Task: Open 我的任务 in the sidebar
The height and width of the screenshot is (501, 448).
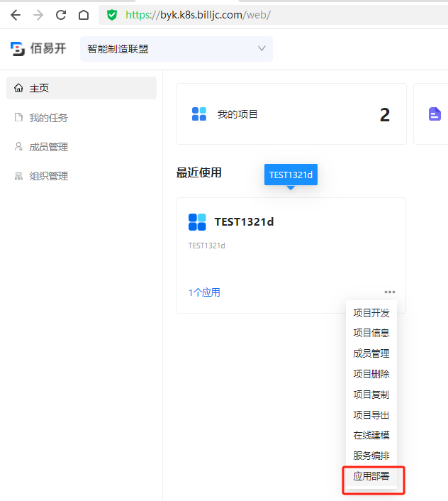Action: point(48,118)
